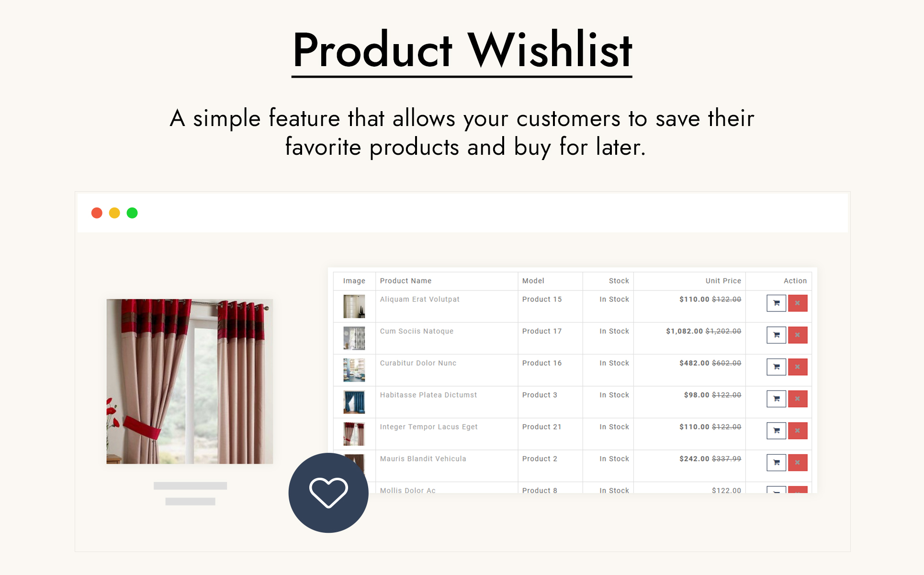Remove Aliquam Erat Volutpat from wishlist
This screenshot has width=924, height=575.
pyautogui.click(x=798, y=303)
